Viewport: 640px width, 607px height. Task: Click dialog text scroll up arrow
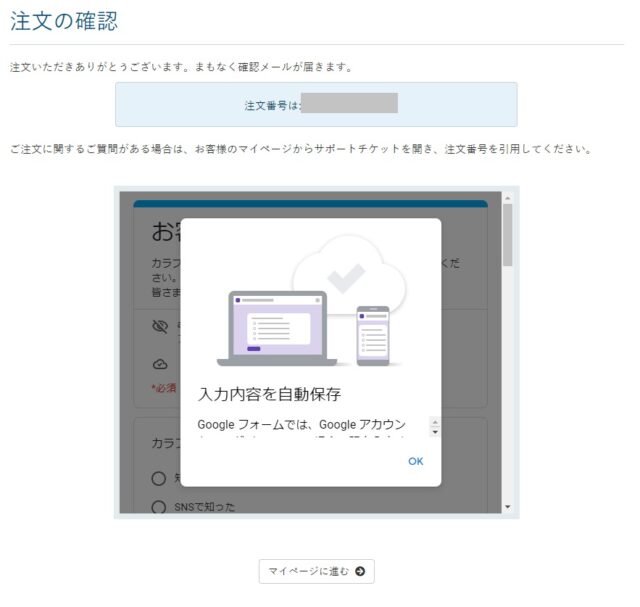(435, 422)
